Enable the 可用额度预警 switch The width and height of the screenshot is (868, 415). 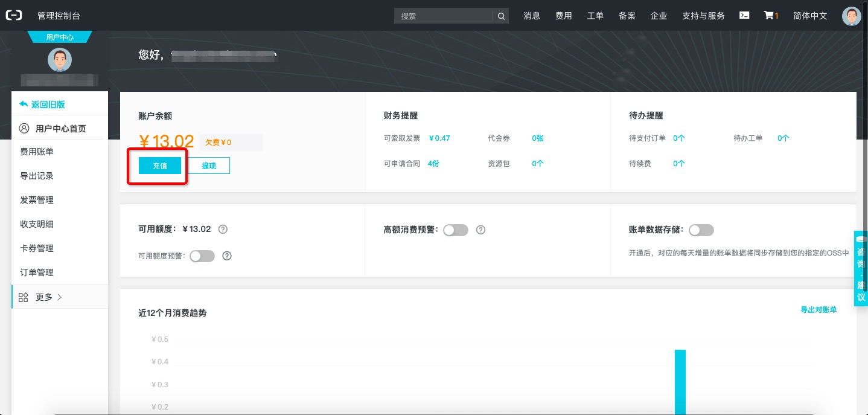point(202,256)
